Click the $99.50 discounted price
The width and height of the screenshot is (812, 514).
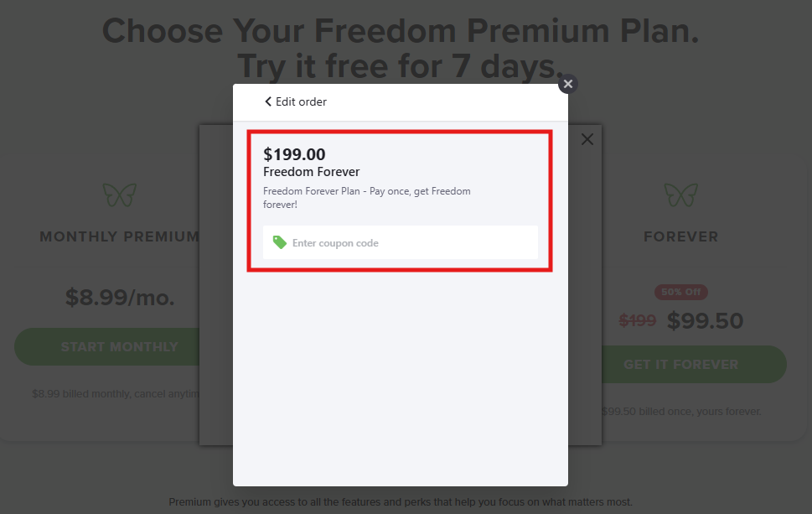(x=705, y=320)
